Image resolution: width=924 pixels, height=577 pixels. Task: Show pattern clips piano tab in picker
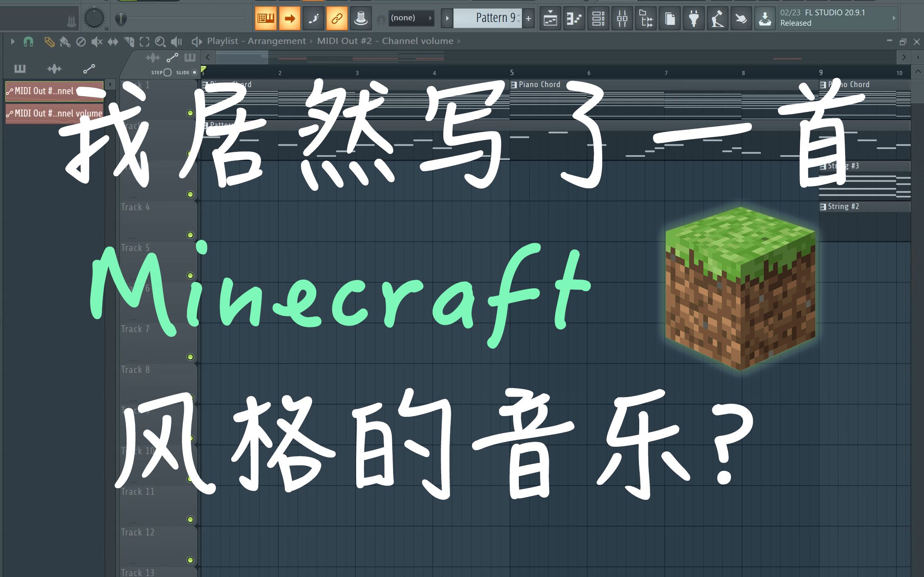click(20, 68)
